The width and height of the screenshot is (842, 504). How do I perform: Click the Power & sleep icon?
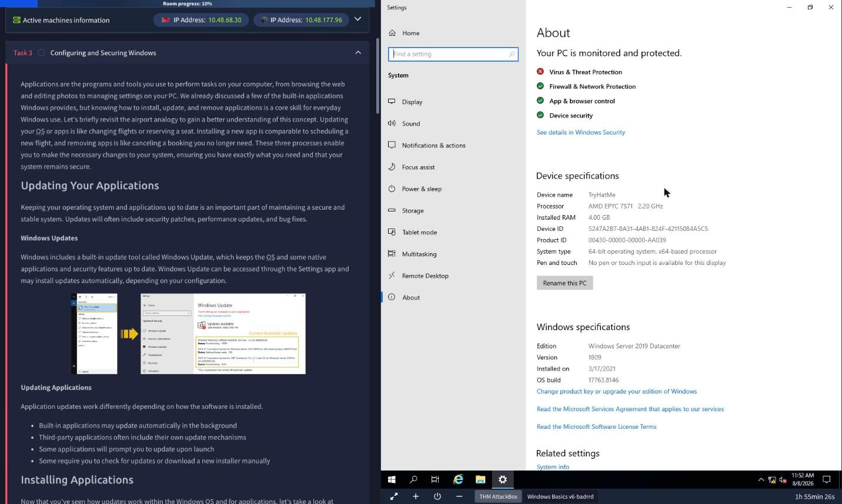[392, 188]
